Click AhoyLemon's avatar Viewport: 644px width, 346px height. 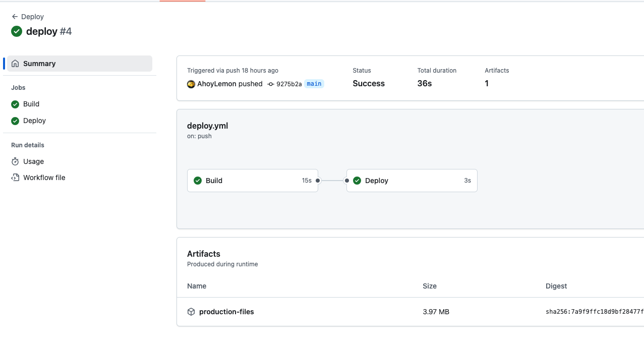(x=191, y=84)
